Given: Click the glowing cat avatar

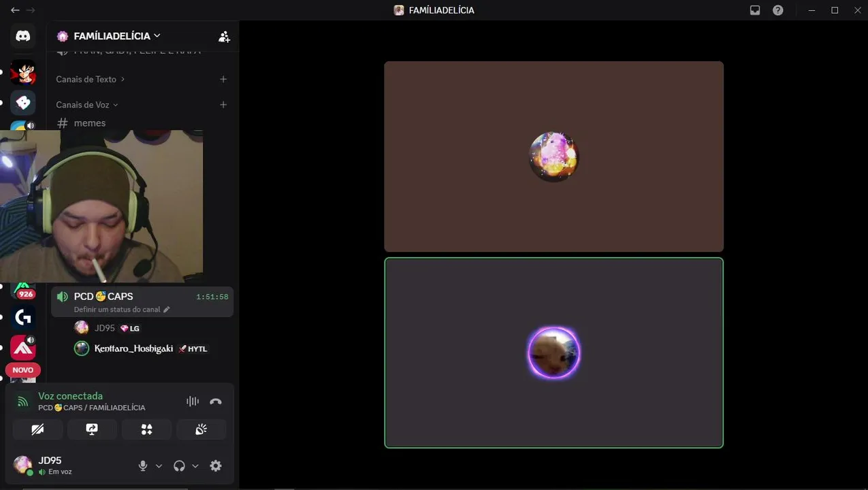Looking at the screenshot, I should (553, 353).
